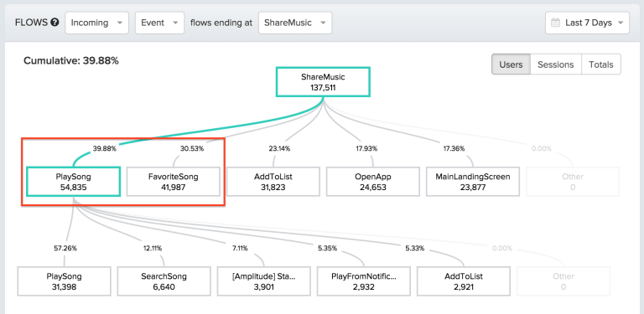Switch to the Users view
The image size is (644, 314).
coord(511,64)
